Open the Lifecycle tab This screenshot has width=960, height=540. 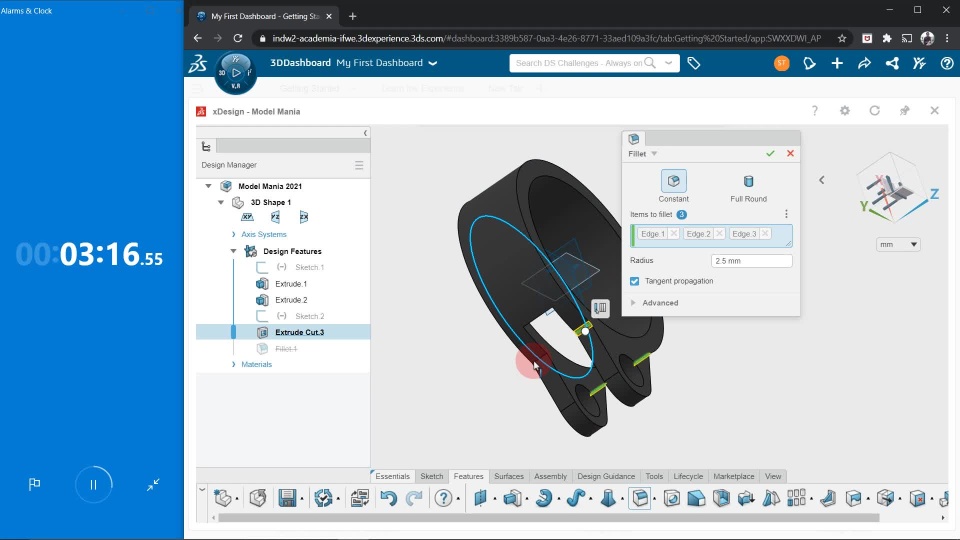(688, 476)
